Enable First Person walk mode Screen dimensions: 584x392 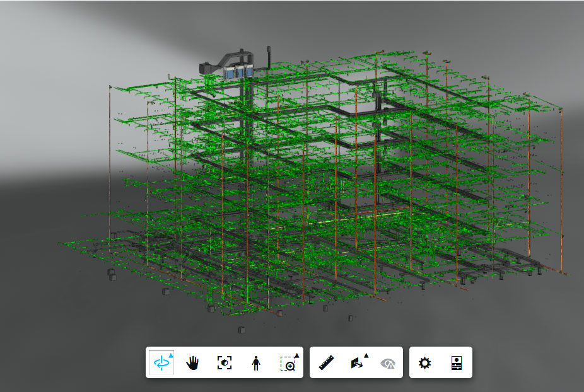[x=256, y=363]
